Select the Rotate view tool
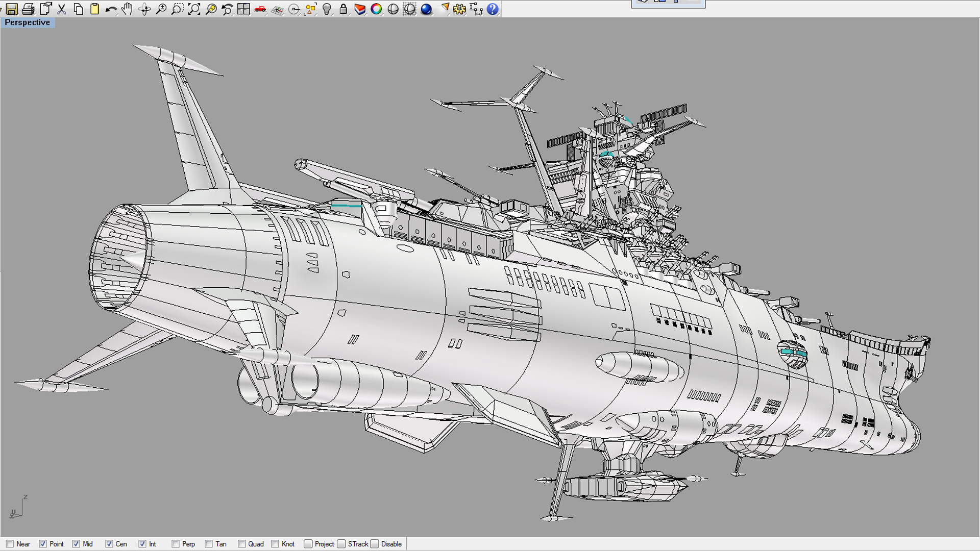Image resolution: width=980 pixels, height=551 pixels. click(144, 9)
